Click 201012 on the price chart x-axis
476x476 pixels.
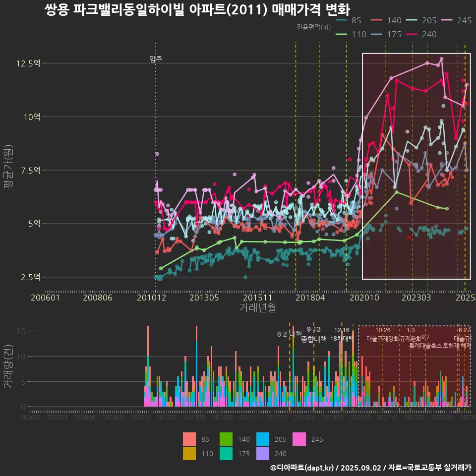pyautogui.click(x=152, y=297)
